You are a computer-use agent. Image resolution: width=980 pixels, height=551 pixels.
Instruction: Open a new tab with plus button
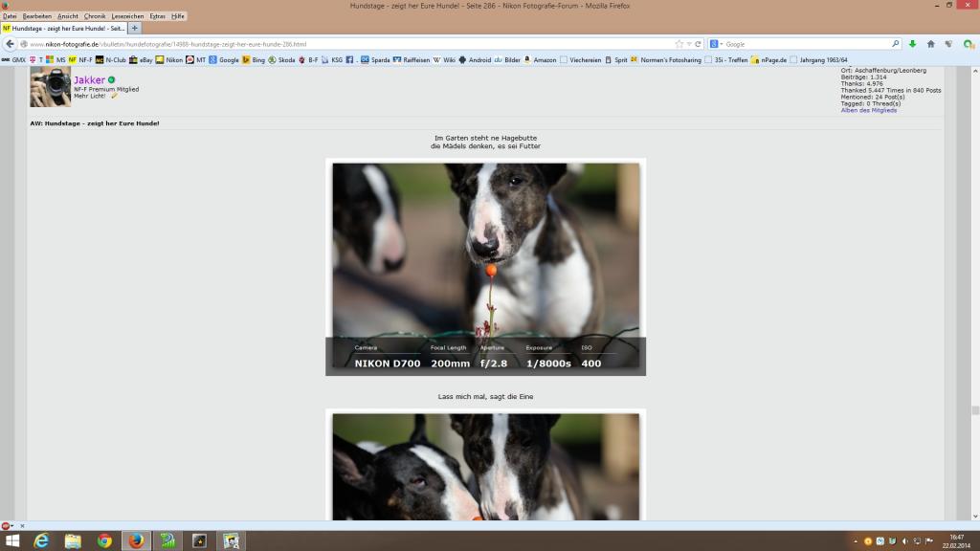[x=134, y=28]
